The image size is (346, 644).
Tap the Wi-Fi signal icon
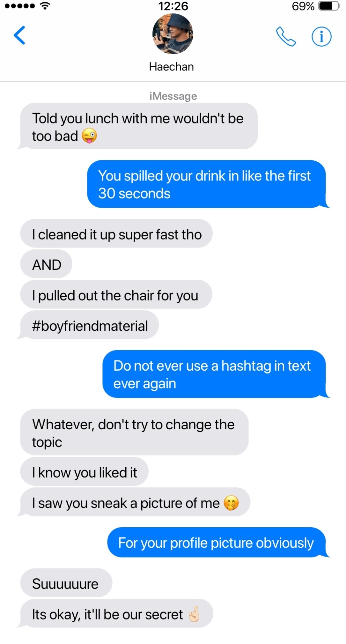click(x=45, y=6)
